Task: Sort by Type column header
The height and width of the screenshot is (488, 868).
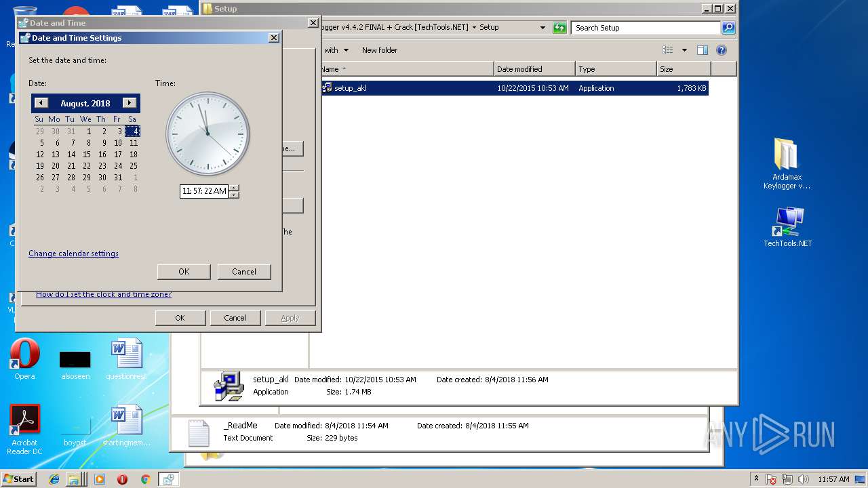Action: pos(616,69)
